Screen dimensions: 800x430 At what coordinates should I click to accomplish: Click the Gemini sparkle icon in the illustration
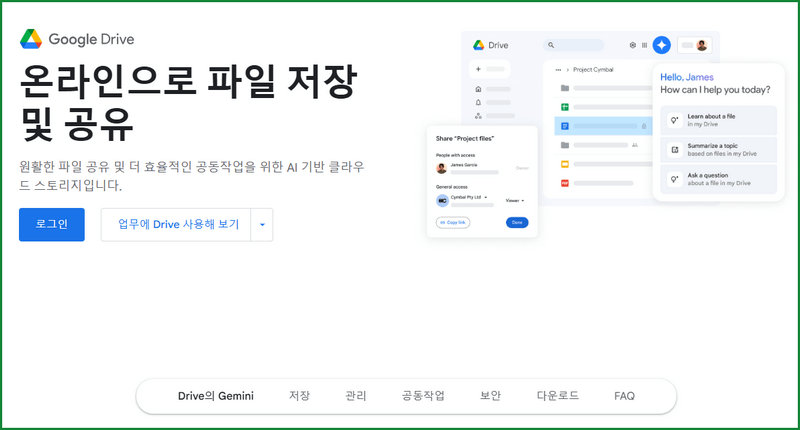point(662,45)
